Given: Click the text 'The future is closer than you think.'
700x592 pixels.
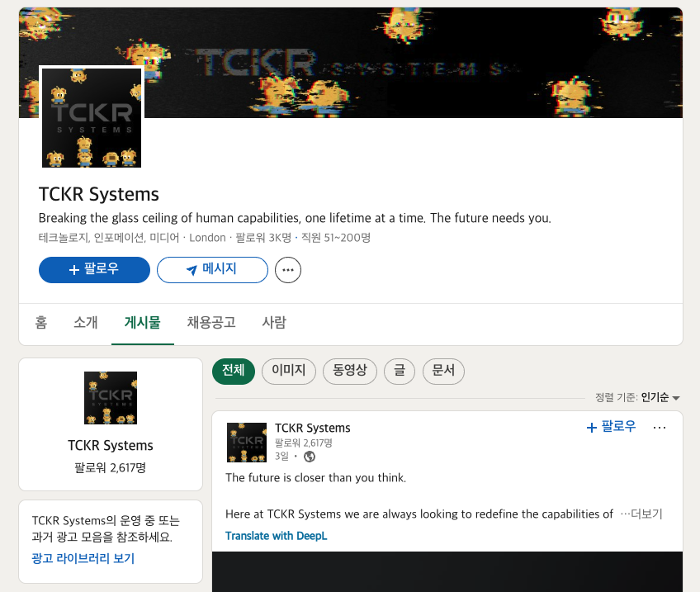Looking at the screenshot, I should point(316,478).
